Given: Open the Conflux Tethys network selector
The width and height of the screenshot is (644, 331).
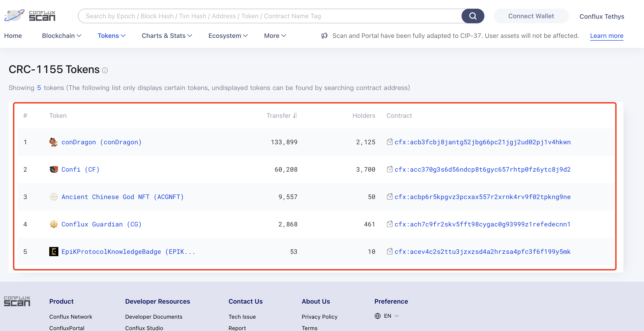Looking at the screenshot, I should 602,16.
